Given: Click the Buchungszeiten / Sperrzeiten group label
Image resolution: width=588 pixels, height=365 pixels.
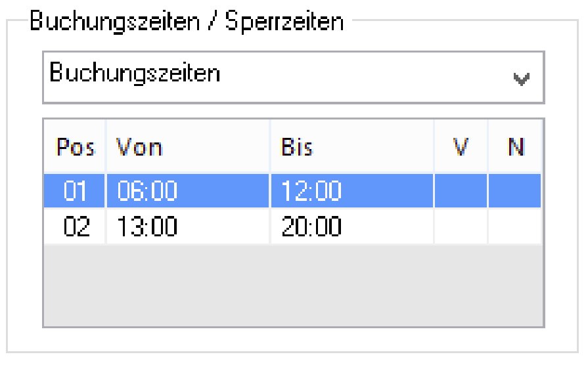Looking at the screenshot, I should [x=187, y=22].
